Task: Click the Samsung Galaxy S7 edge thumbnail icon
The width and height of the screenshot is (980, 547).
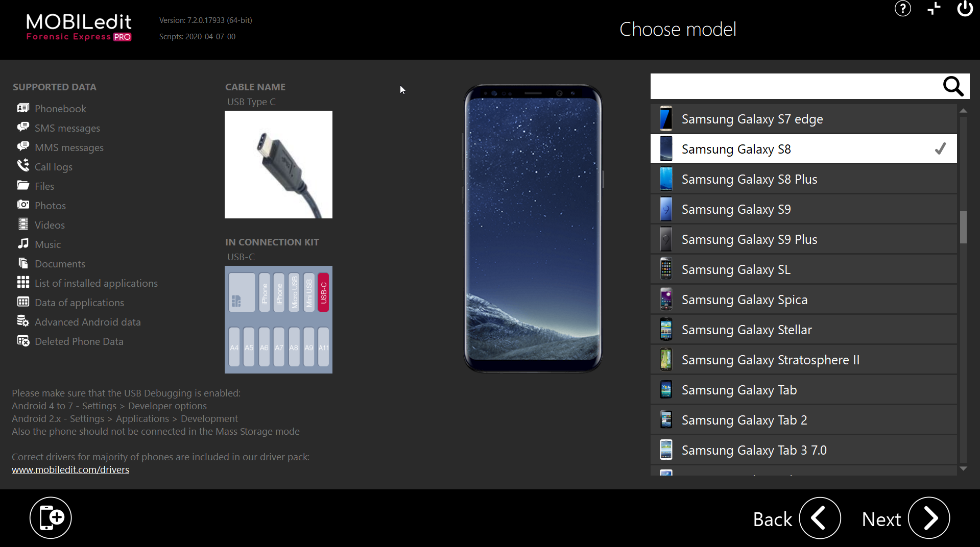Action: point(666,119)
